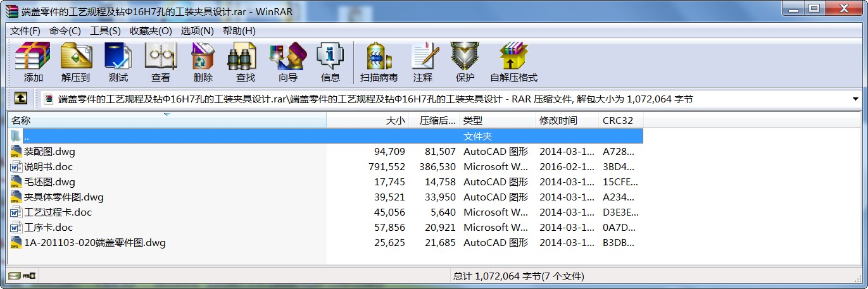Select the 毛坯图.dwg file icon

tap(16, 181)
